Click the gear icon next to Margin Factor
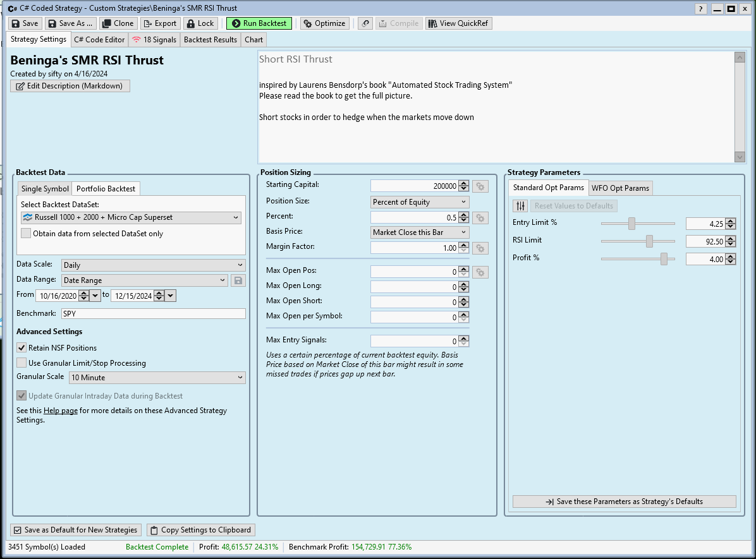 pyautogui.click(x=480, y=248)
